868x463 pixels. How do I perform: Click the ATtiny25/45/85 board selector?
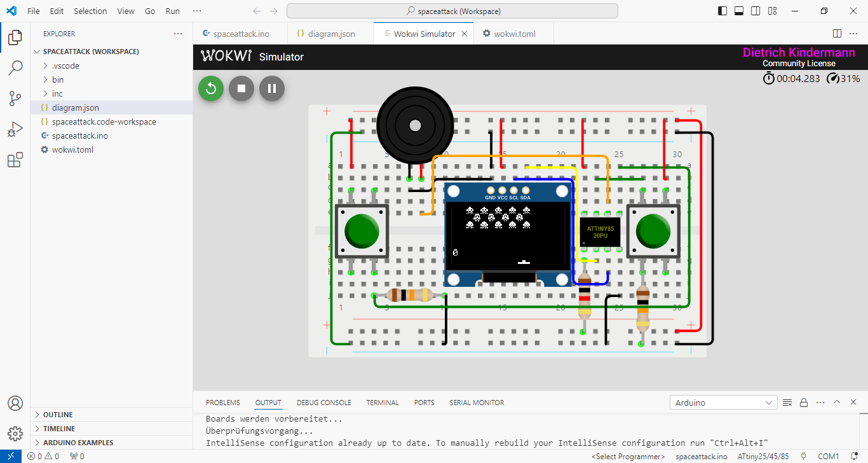(763, 457)
